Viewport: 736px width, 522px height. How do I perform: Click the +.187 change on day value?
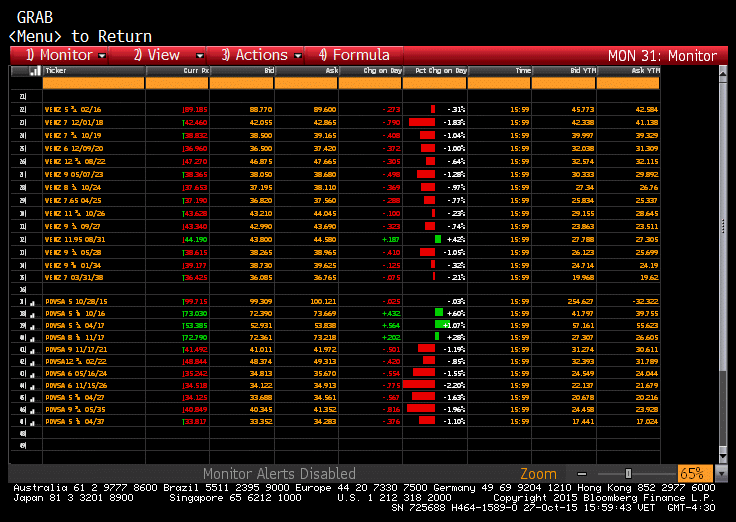(x=391, y=239)
